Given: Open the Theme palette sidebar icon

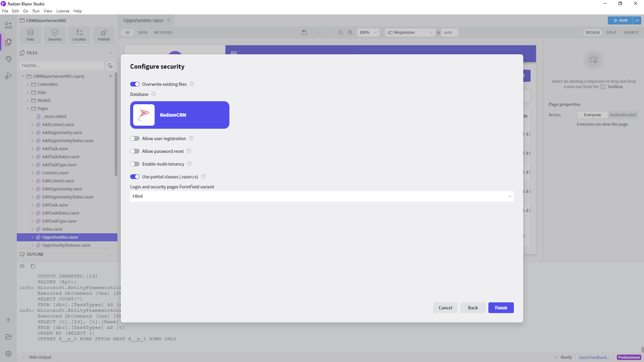Looking at the screenshot, I should coord(8,59).
